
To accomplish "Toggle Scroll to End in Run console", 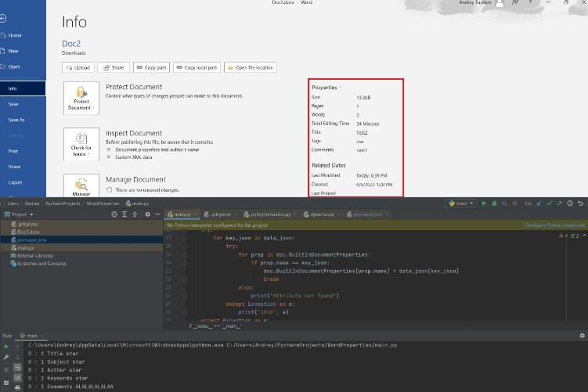I will pyautogui.click(x=17, y=377).
